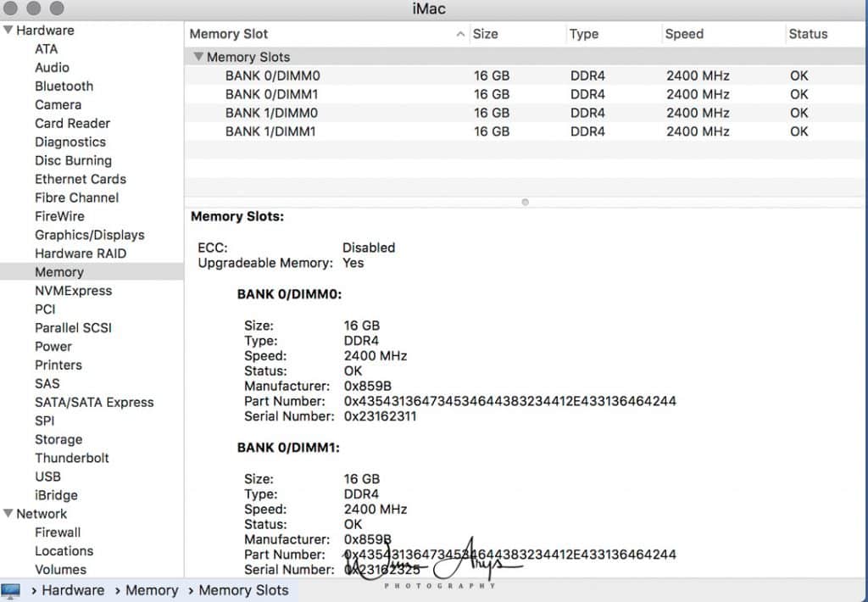This screenshot has width=868, height=602.
Task: Click the Network category label
Action: tap(41, 513)
